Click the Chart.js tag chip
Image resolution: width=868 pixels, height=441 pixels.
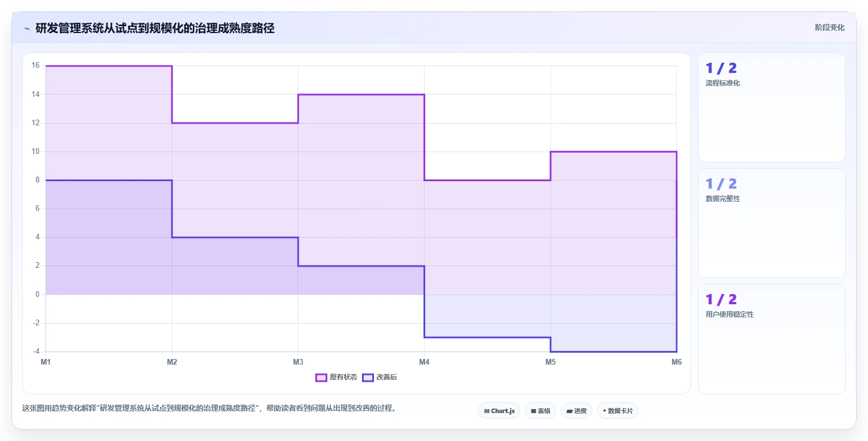click(x=499, y=411)
